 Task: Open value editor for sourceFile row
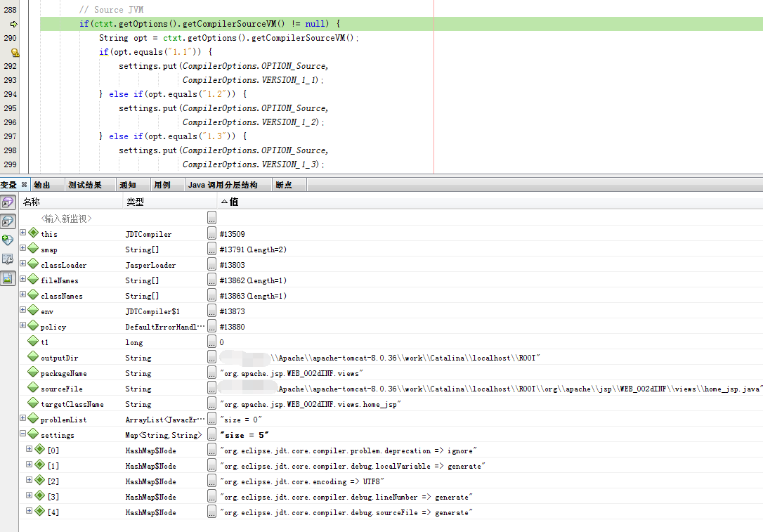coord(211,389)
